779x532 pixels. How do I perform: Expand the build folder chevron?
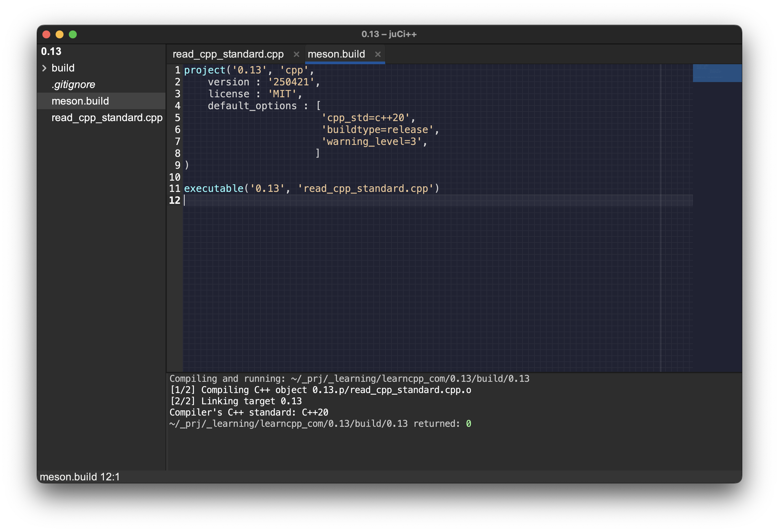click(x=44, y=68)
